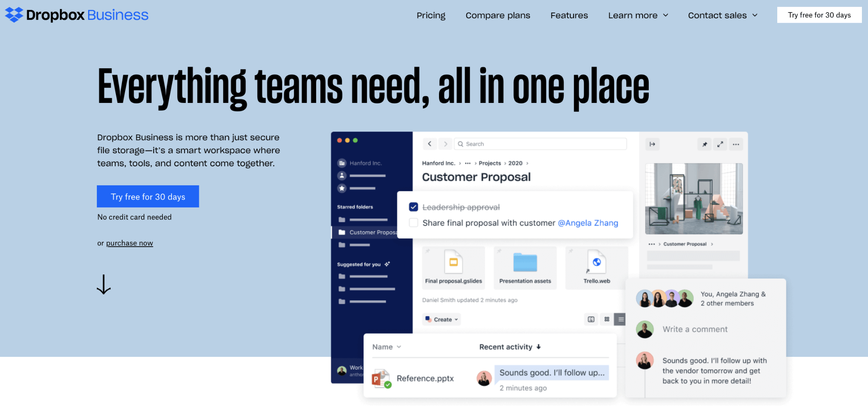This screenshot has height=415, width=868.
Task: Click the Hanford Inc. sidebar icon
Action: (342, 163)
